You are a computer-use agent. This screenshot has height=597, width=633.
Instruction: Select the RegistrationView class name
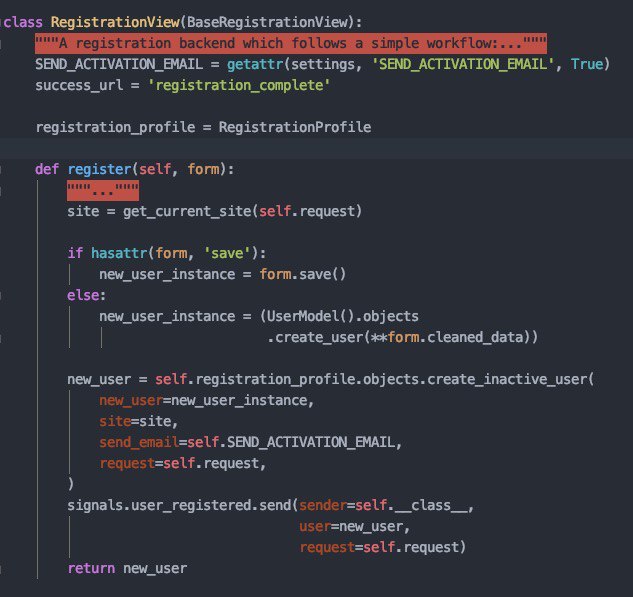115,22
